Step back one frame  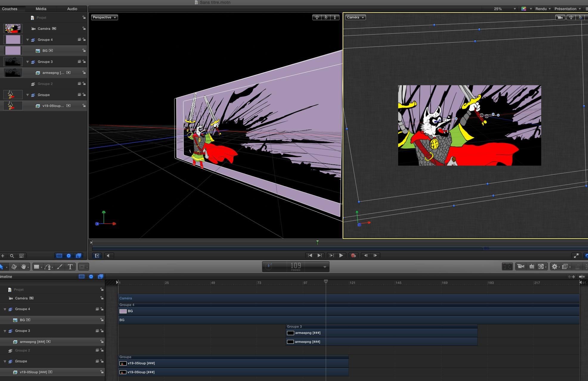point(366,255)
